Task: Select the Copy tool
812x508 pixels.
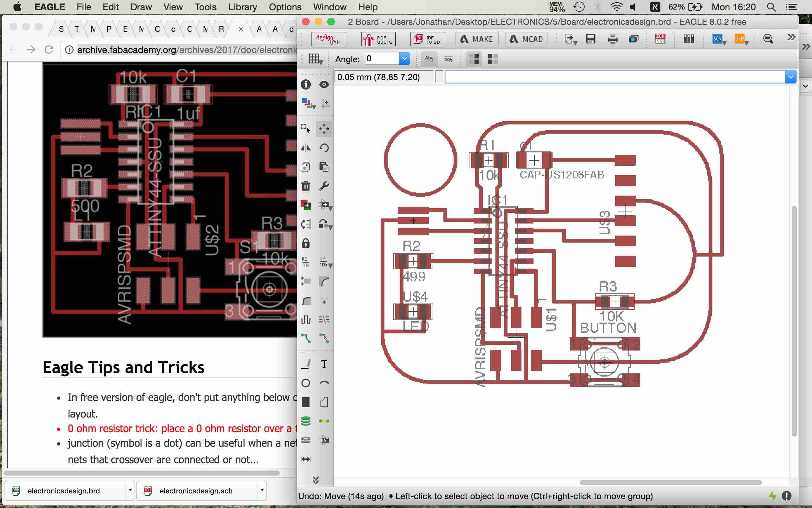Action: [306, 167]
